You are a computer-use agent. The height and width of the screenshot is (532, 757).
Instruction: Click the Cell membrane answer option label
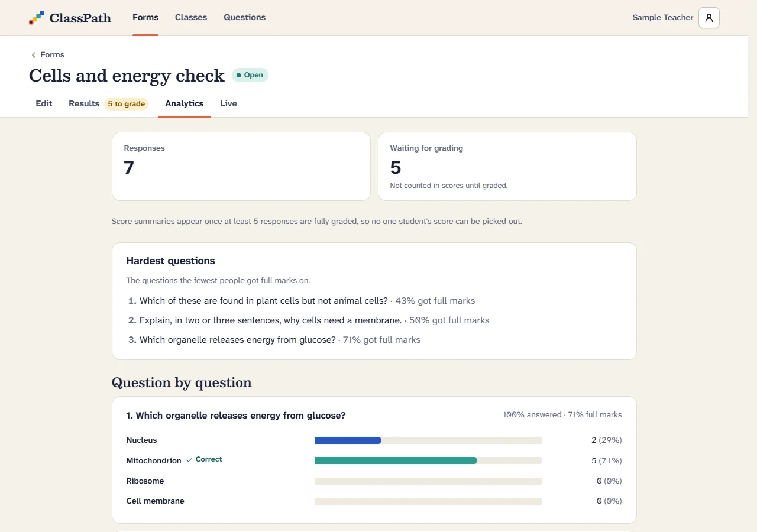click(x=155, y=501)
